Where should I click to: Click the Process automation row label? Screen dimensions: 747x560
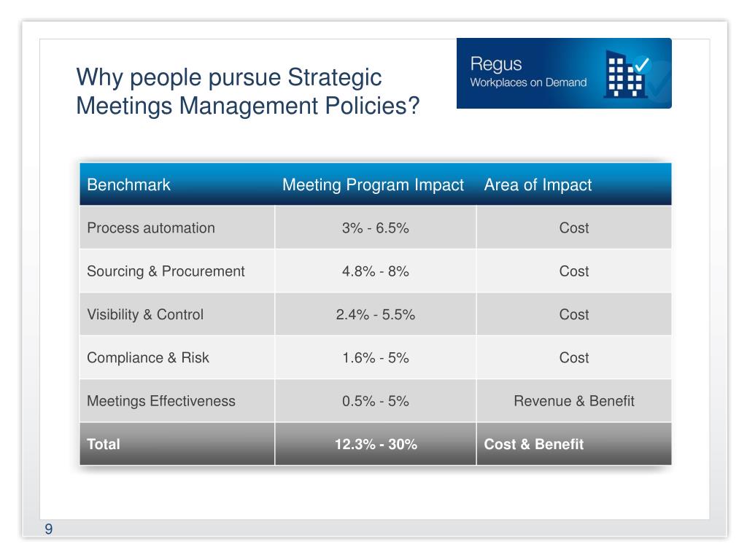[151, 228]
